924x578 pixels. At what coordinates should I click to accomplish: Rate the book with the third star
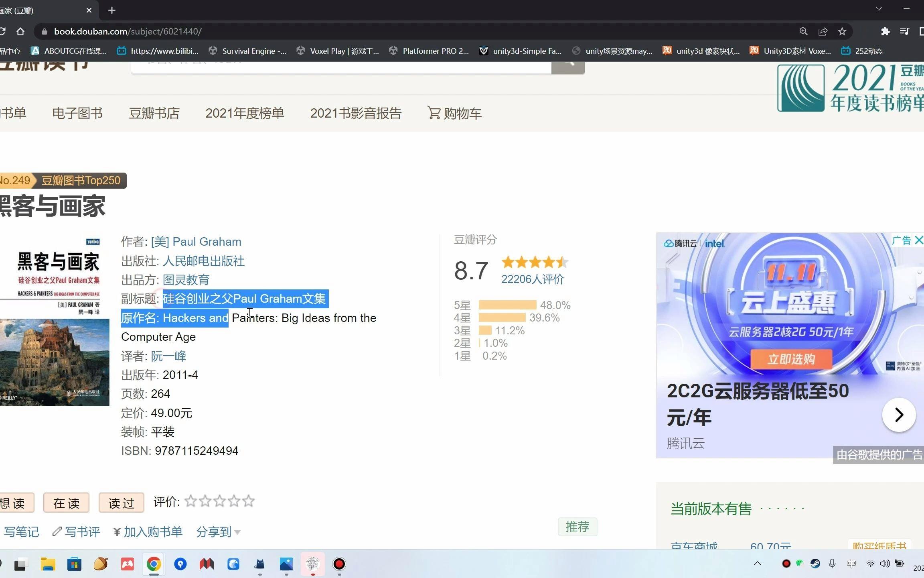[219, 501]
